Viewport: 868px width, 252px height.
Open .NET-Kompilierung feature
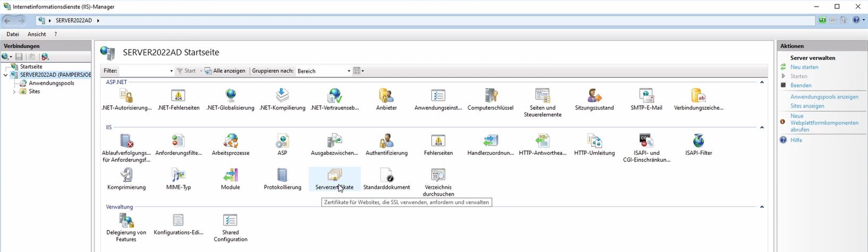coord(283,99)
